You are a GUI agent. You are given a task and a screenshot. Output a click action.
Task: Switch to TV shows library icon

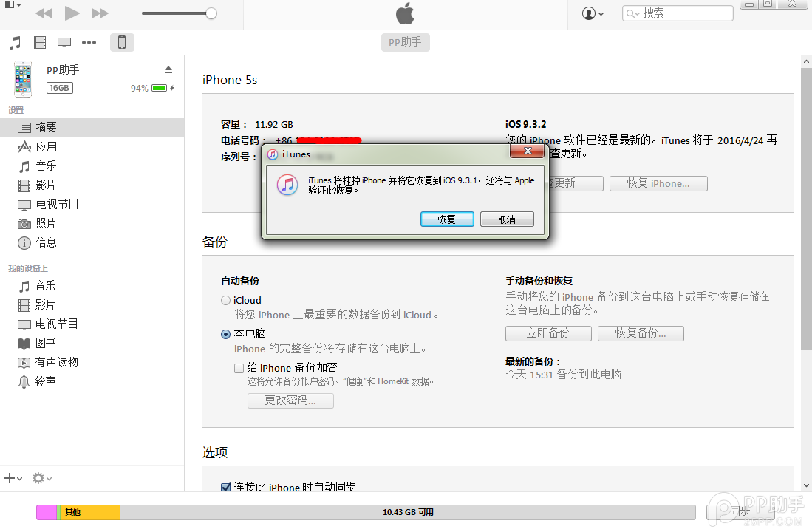(64, 43)
